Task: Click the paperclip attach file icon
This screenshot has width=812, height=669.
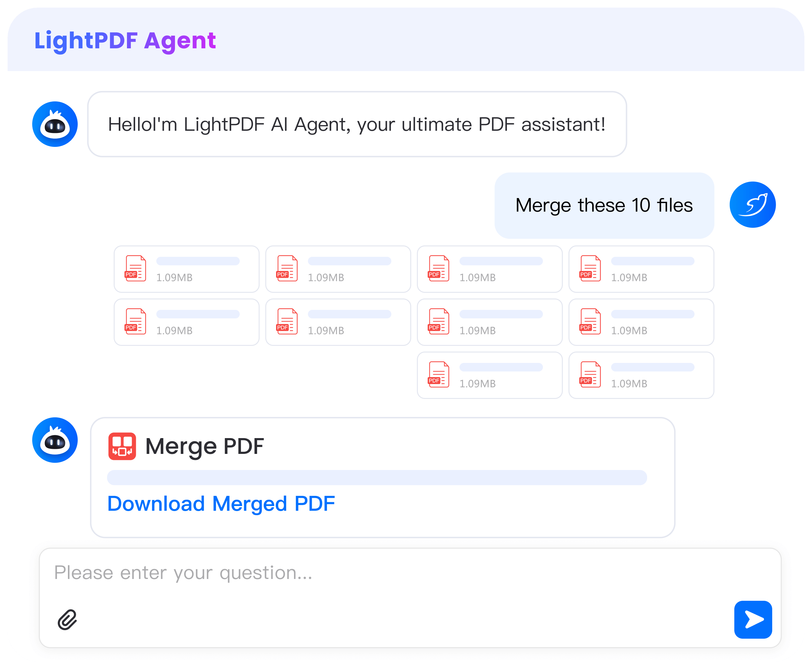Action: (x=68, y=620)
